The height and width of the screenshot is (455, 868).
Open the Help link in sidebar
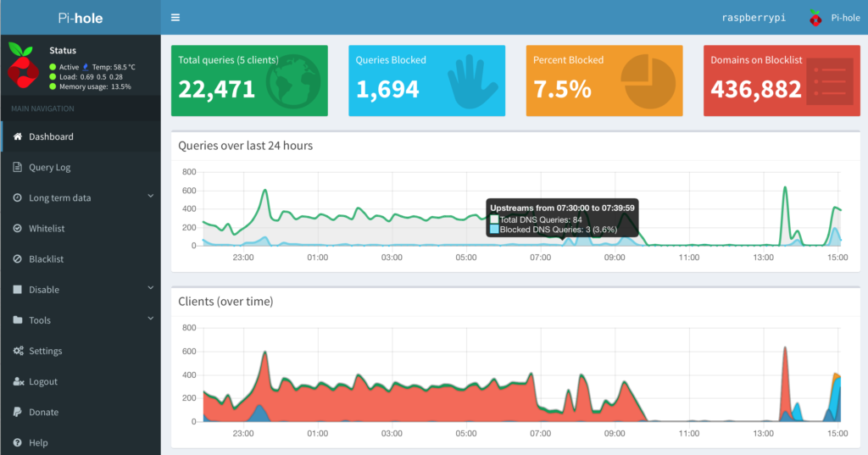(81, 442)
